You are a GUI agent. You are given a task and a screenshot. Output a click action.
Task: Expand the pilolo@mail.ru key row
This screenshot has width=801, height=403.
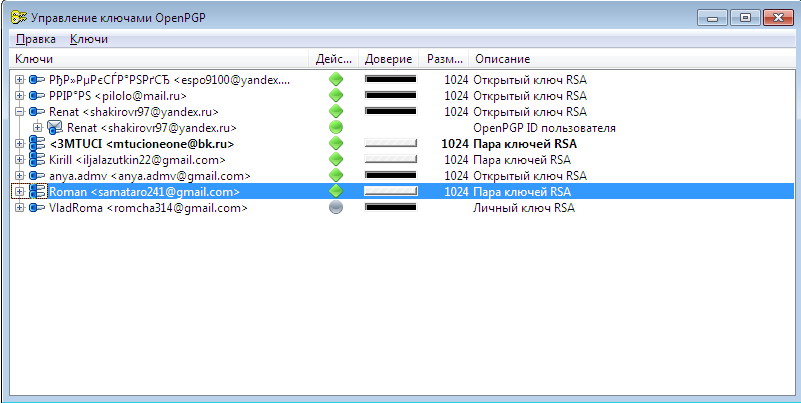[19, 96]
